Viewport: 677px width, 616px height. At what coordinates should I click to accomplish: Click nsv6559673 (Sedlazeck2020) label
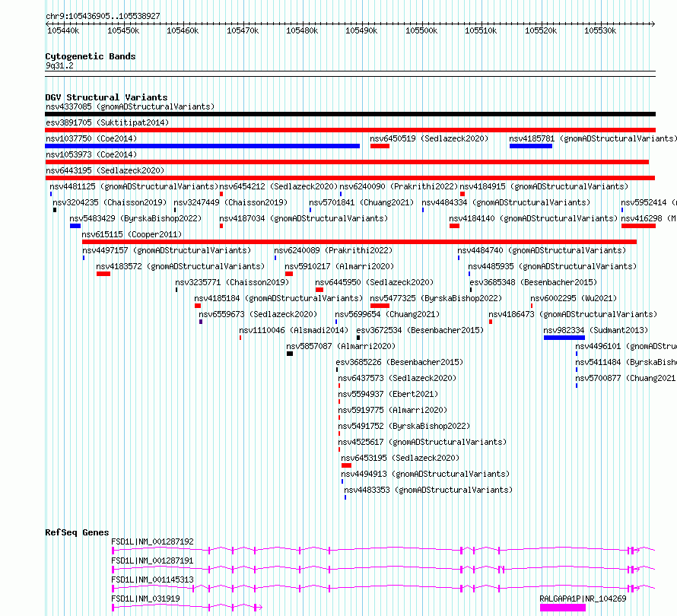coord(258,314)
